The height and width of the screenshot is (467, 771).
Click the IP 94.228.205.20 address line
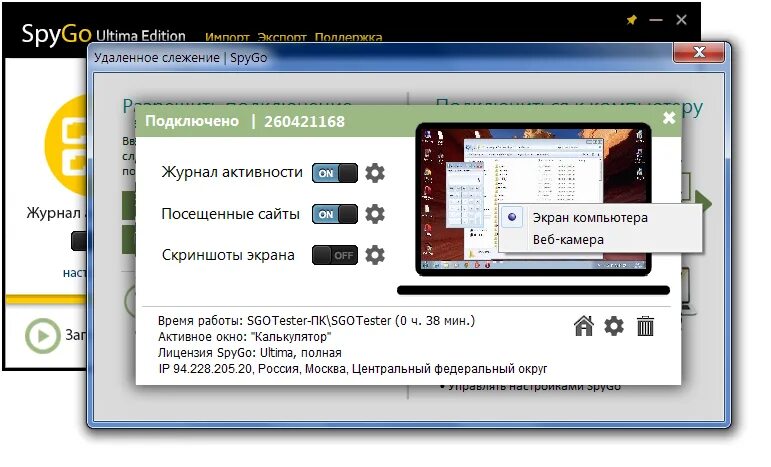pos(353,369)
